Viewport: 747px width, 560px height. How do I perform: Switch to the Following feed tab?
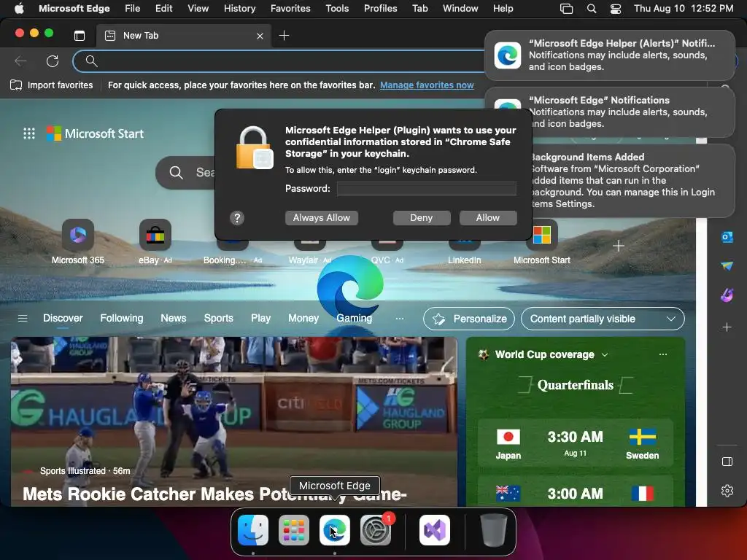click(x=122, y=318)
